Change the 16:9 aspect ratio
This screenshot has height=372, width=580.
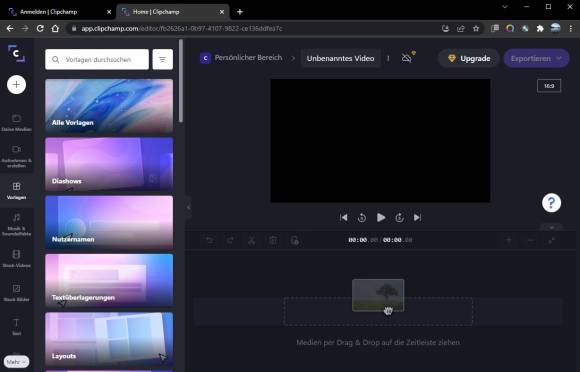pos(549,86)
